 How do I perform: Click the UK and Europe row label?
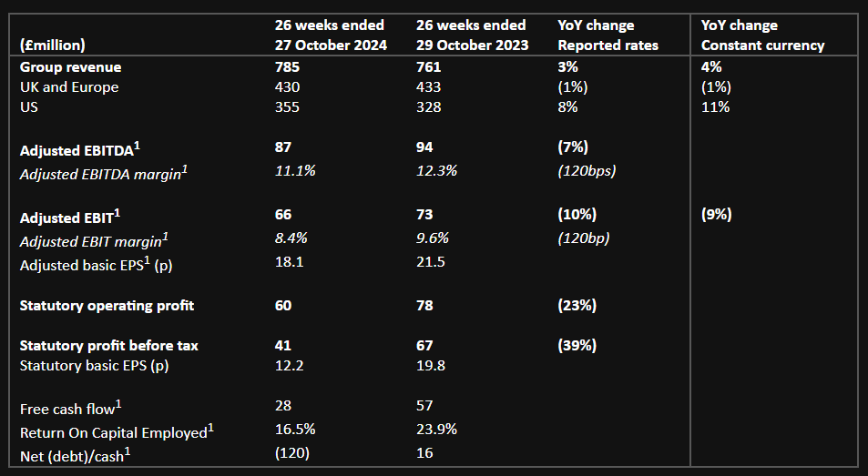coord(69,87)
